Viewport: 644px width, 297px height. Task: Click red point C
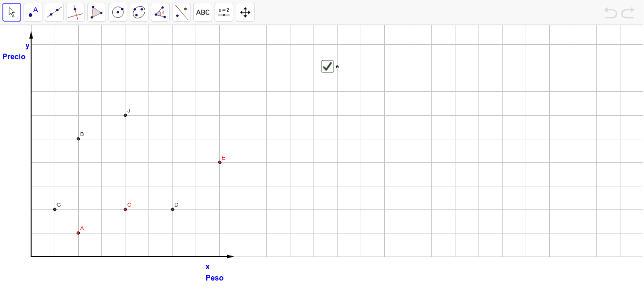pos(125,209)
